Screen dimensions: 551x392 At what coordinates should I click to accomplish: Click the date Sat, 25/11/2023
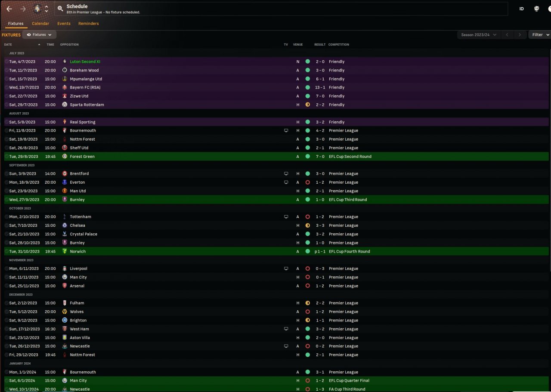24,286
